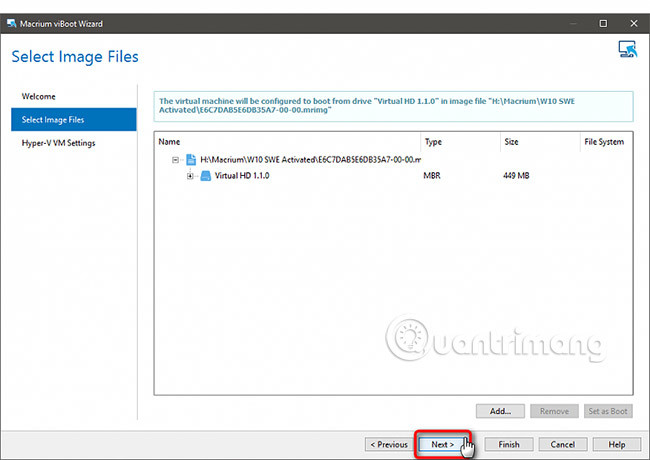Image resolution: width=650 pixels, height=460 pixels.
Task: Click the Select Image Files page heading
Action: coord(75,57)
